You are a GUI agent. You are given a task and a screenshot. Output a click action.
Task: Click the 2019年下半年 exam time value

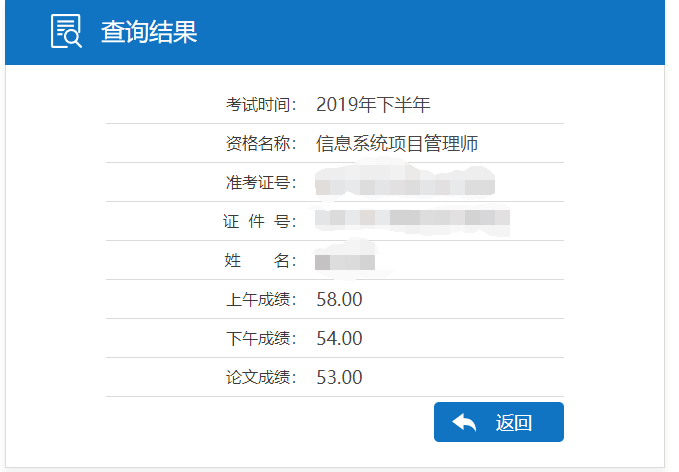373,104
